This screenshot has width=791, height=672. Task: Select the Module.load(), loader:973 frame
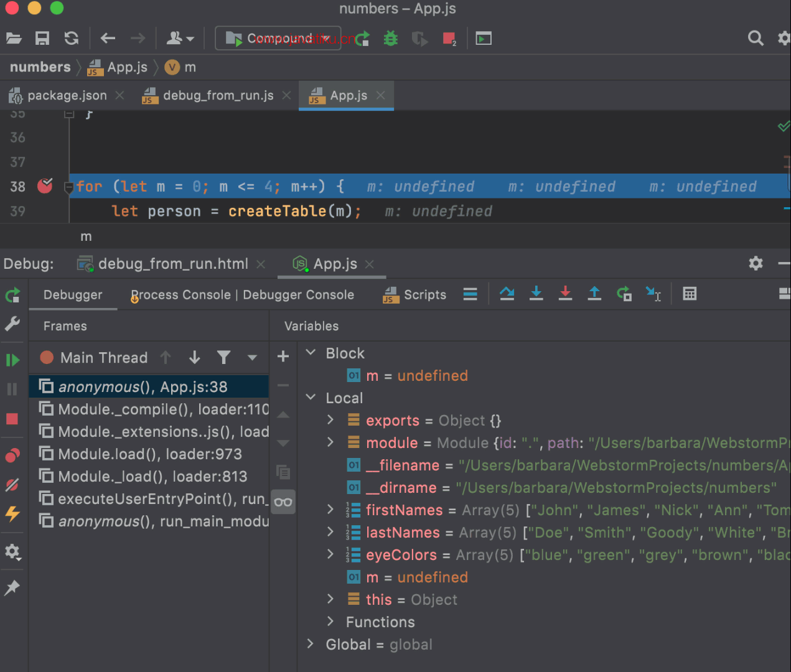click(x=149, y=454)
